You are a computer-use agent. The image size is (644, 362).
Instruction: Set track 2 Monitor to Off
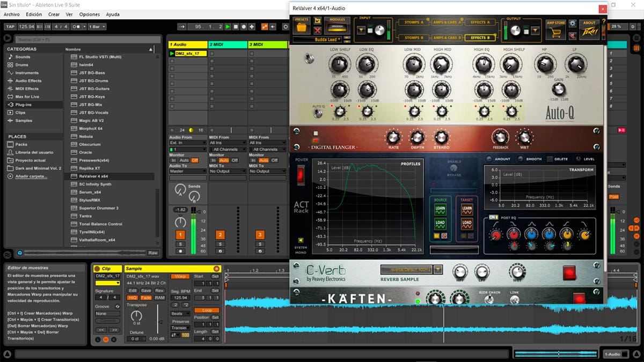click(x=234, y=160)
